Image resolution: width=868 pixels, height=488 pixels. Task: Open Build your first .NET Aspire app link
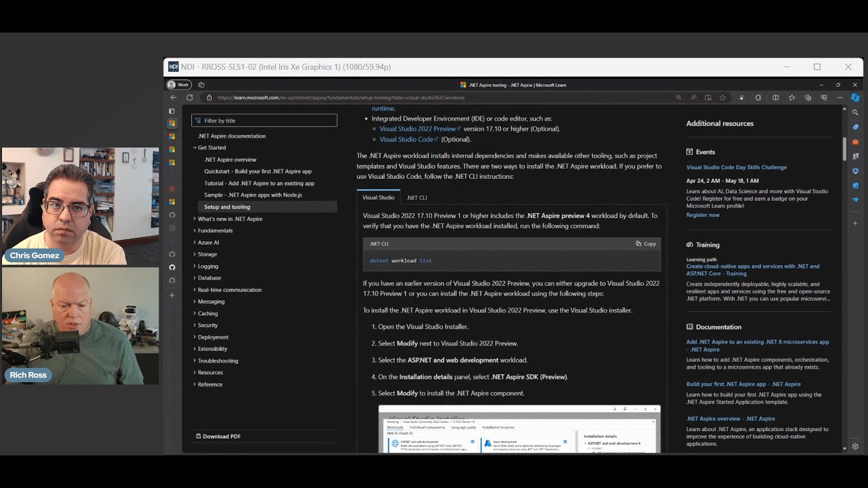[x=743, y=384]
